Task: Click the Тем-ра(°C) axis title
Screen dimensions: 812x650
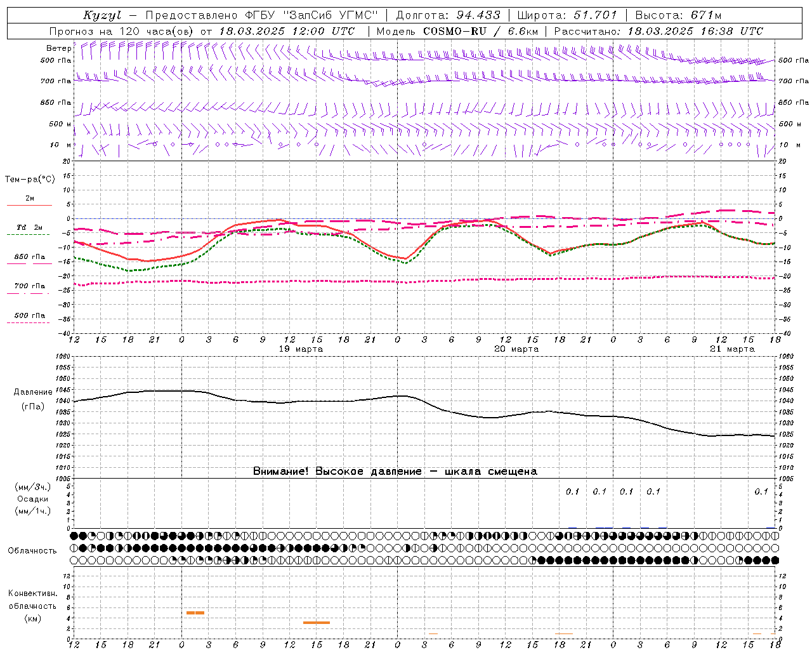Action: click(30, 180)
